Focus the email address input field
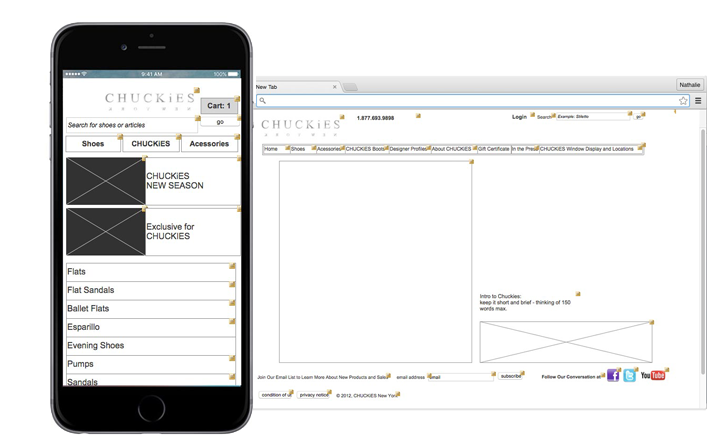 461,377
